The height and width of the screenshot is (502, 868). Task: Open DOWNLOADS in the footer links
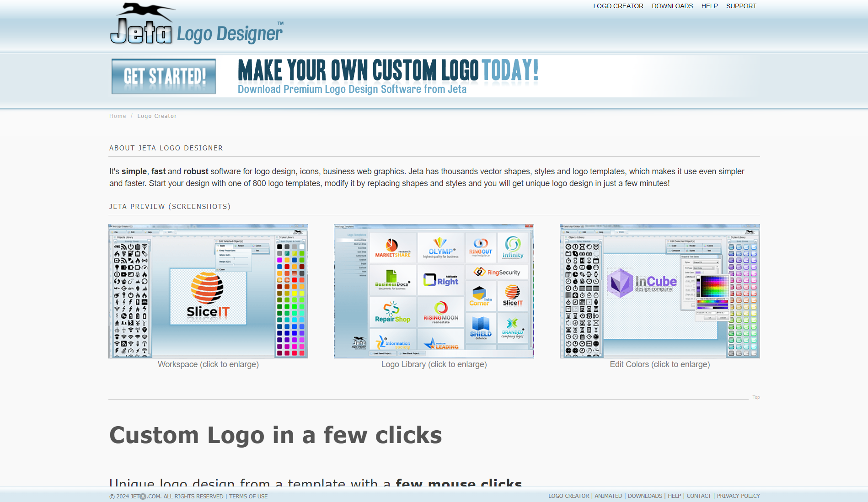pyautogui.click(x=645, y=496)
